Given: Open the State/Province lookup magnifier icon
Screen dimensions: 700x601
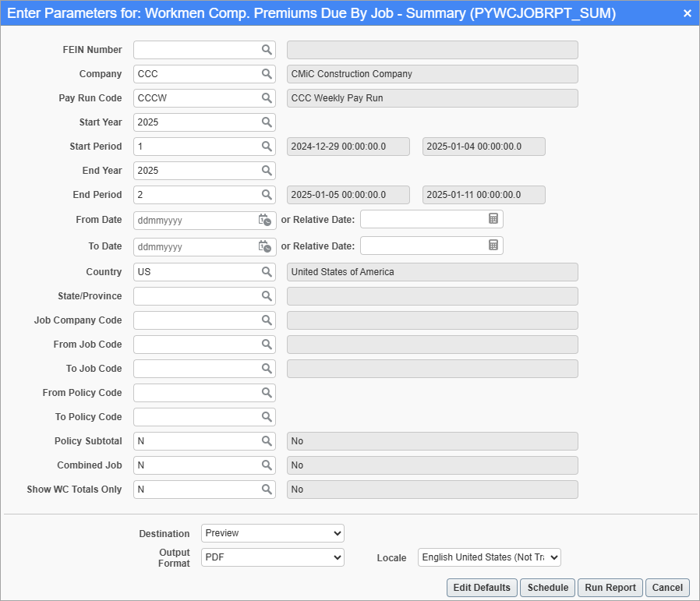Looking at the screenshot, I should click(267, 296).
